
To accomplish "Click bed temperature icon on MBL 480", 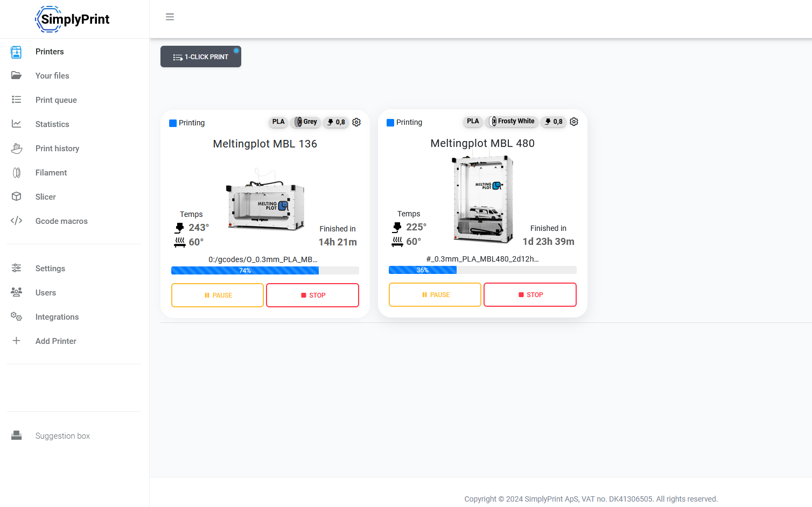I will (x=397, y=242).
